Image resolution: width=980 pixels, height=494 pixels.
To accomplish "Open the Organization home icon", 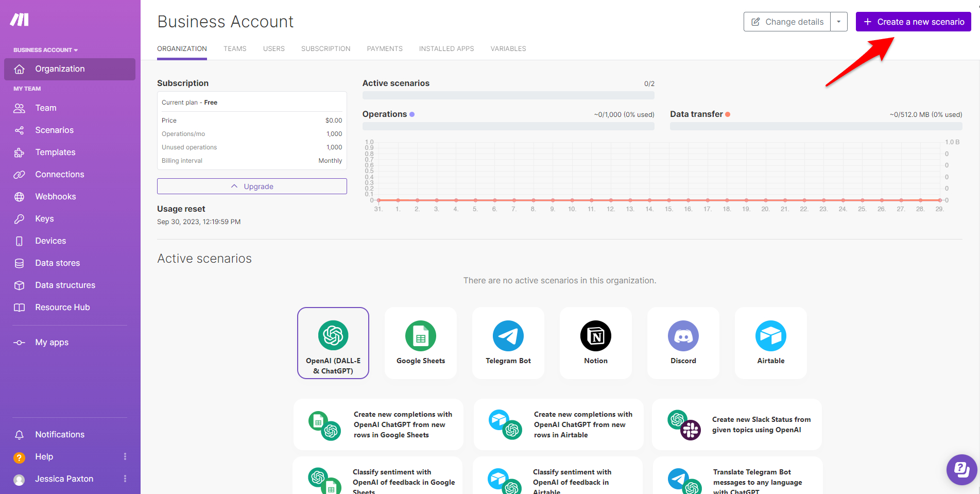I will (x=19, y=69).
